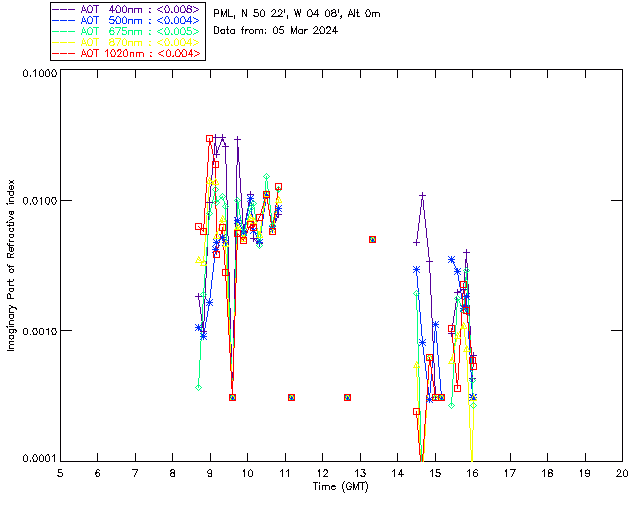This screenshot has width=640, height=512.
Task: Click the x-axis tick label 11
Action: click(285, 473)
